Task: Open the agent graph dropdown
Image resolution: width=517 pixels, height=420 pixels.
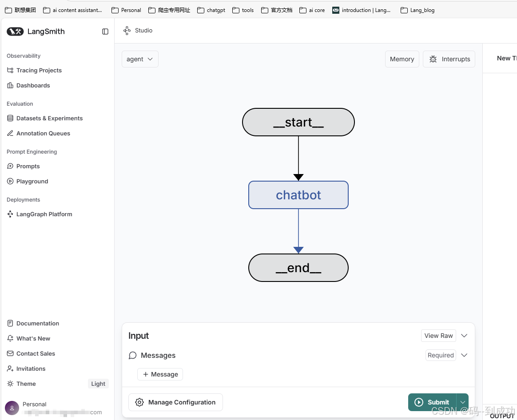Action: click(x=140, y=59)
